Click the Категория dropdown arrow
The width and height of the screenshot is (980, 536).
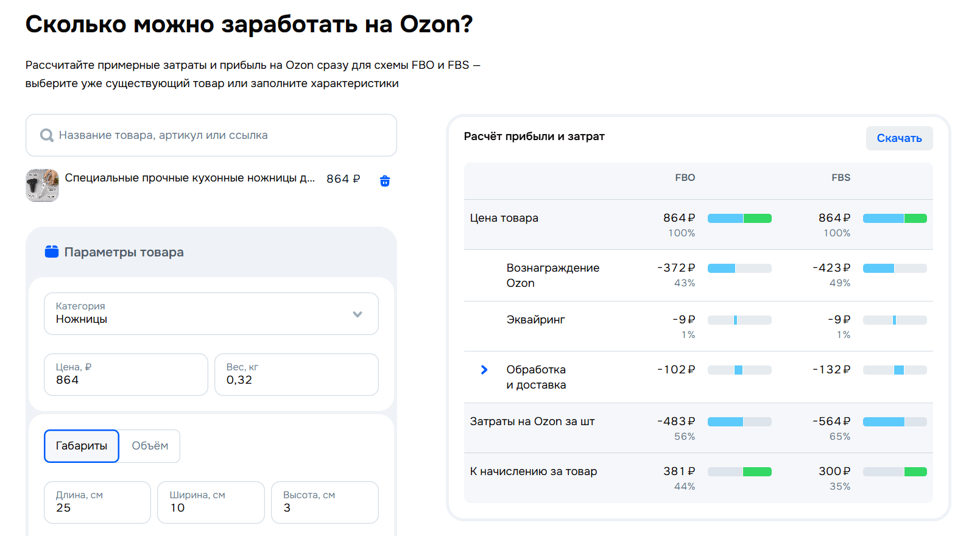[358, 314]
